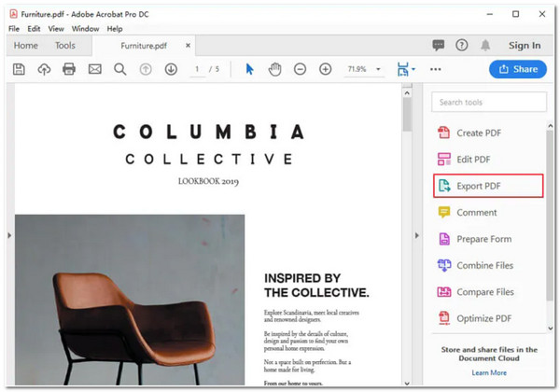This screenshot has width=560, height=392.
Task: Go to next page arrow
Action: point(171,69)
